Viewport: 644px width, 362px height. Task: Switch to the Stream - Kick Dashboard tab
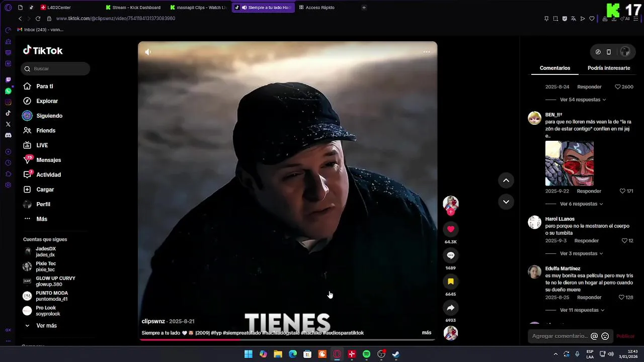pos(133,8)
